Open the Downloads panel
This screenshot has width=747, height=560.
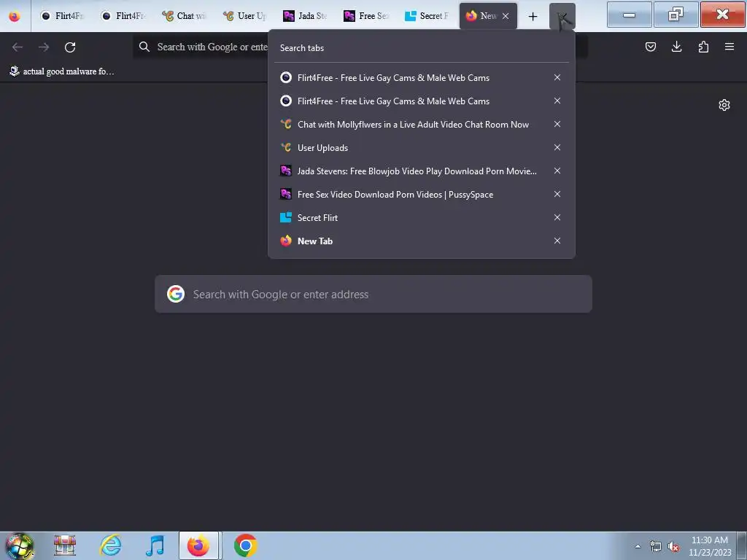[x=676, y=47]
